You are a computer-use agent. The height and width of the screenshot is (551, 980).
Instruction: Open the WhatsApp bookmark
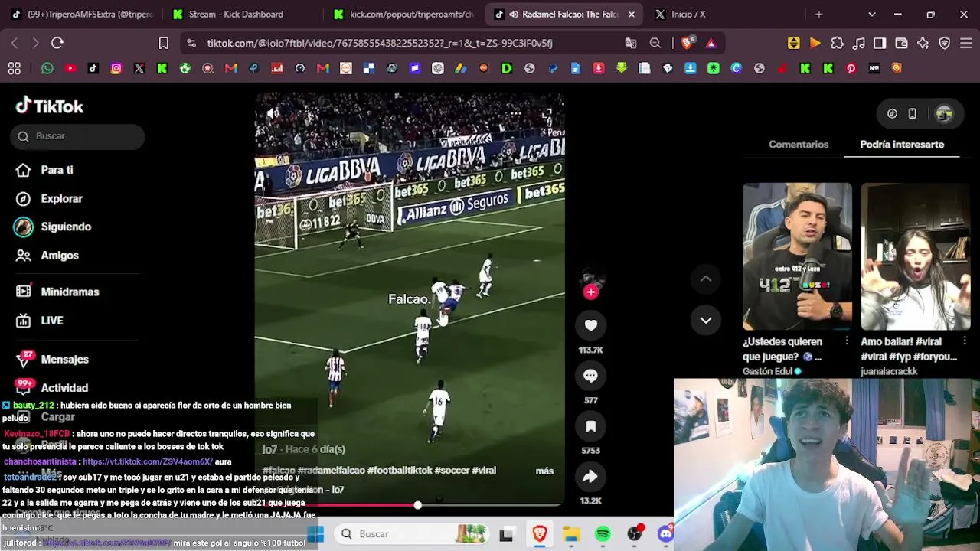[x=47, y=68]
